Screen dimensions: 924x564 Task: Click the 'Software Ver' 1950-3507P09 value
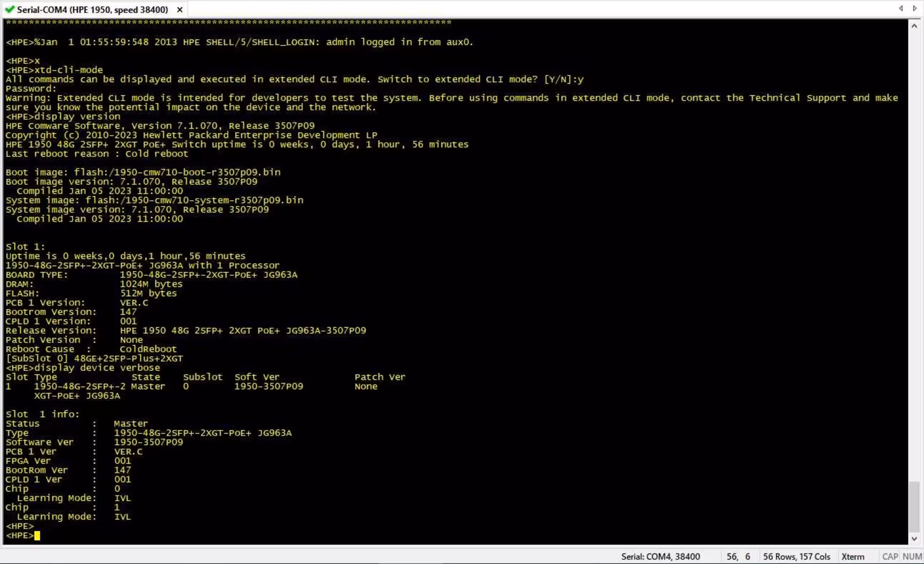(148, 442)
